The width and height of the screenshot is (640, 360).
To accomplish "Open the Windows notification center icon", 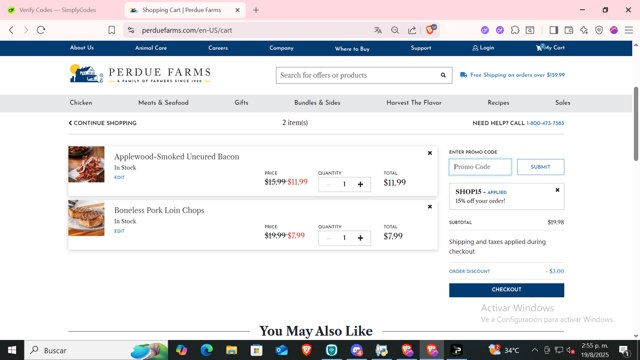I will 624,350.
